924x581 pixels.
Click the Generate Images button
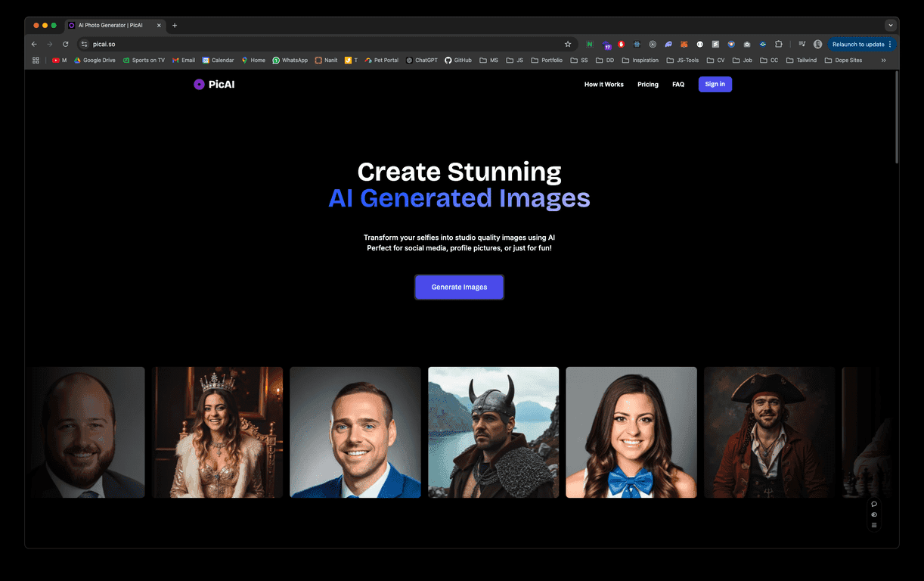pyautogui.click(x=459, y=287)
